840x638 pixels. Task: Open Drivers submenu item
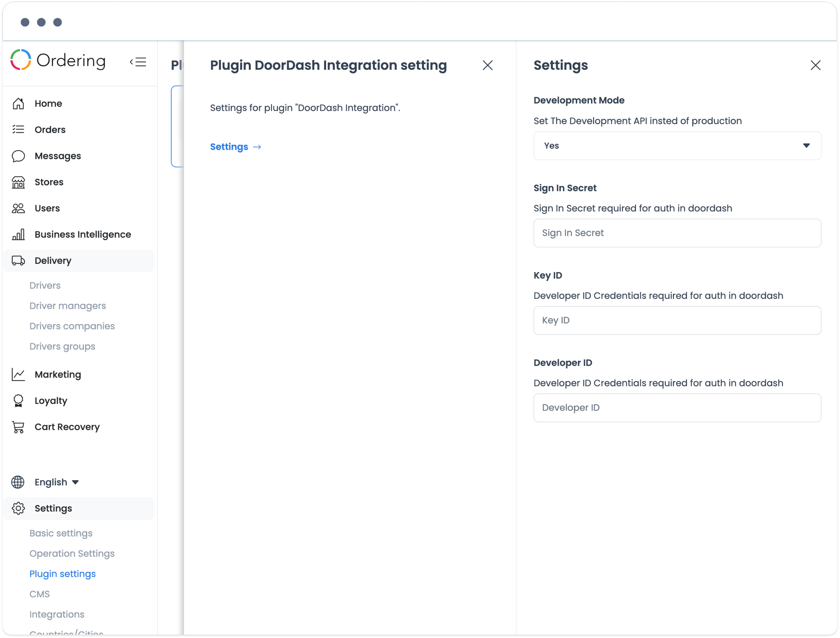click(45, 285)
